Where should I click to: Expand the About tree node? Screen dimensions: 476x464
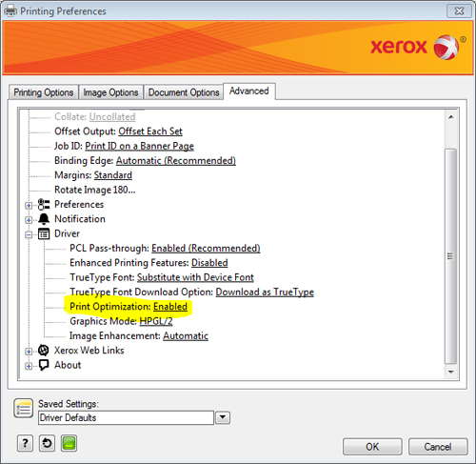[x=29, y=366]
